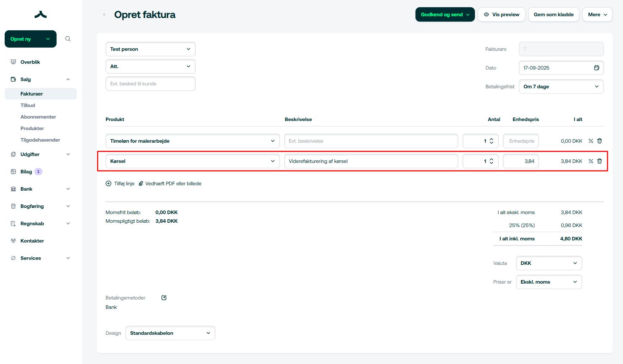Image resolution: width=623 pixels, height=364 pixels.
Task: Click Godkend og send
Action: pyautogui.click(x=445, y=14)
